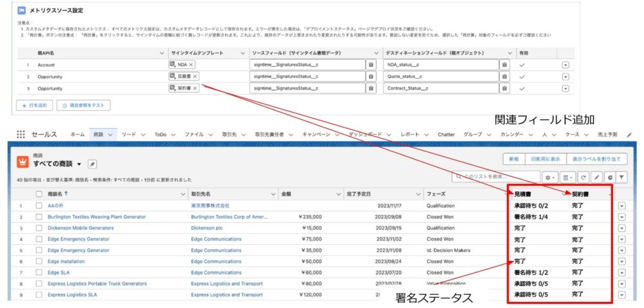Screen dimensions: 644x308
Task: Open list view settings gear
Action: coord(551,177)
